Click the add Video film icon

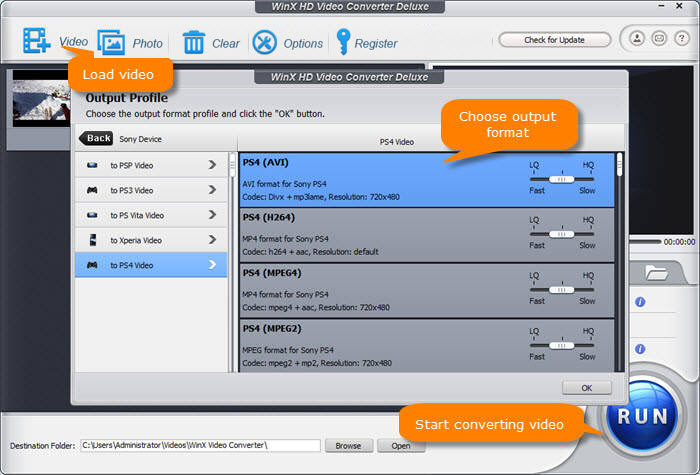tap(36, 41)
